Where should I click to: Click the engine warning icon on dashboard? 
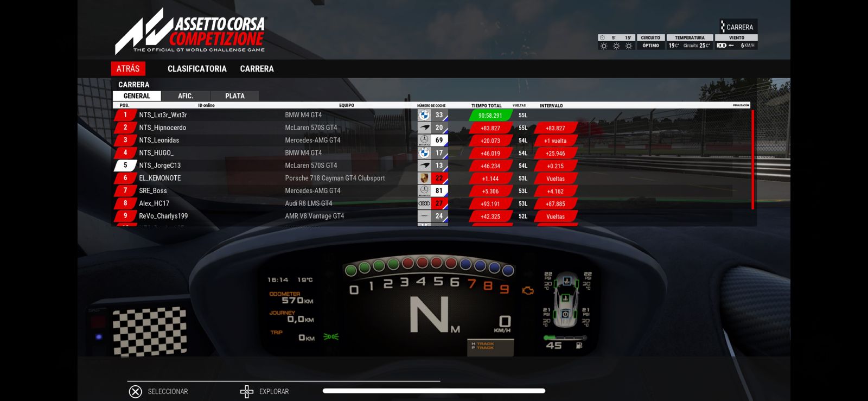[527, 291]
